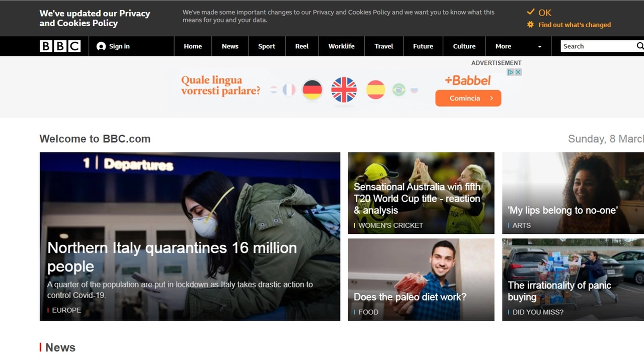644x362 pixels.
Task: Open the News navigation item
Action: (230, 46)
